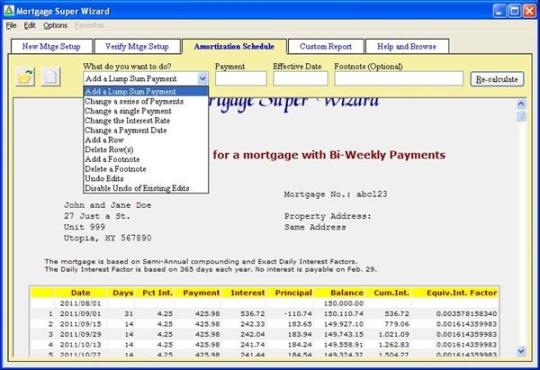Click the vertical scrollbar thumb
Image resolution: width=540 pixels, height=370 pixels.
(521, 116)
